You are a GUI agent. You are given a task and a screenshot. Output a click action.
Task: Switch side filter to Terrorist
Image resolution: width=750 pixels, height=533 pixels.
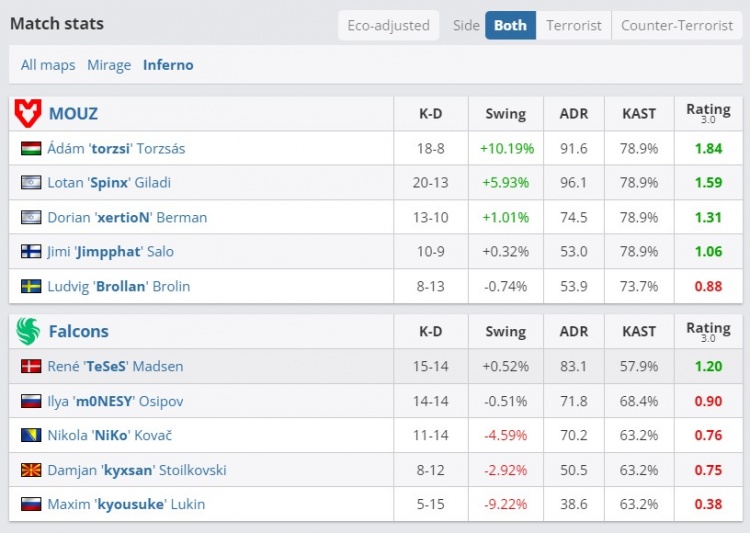[574, 25]
